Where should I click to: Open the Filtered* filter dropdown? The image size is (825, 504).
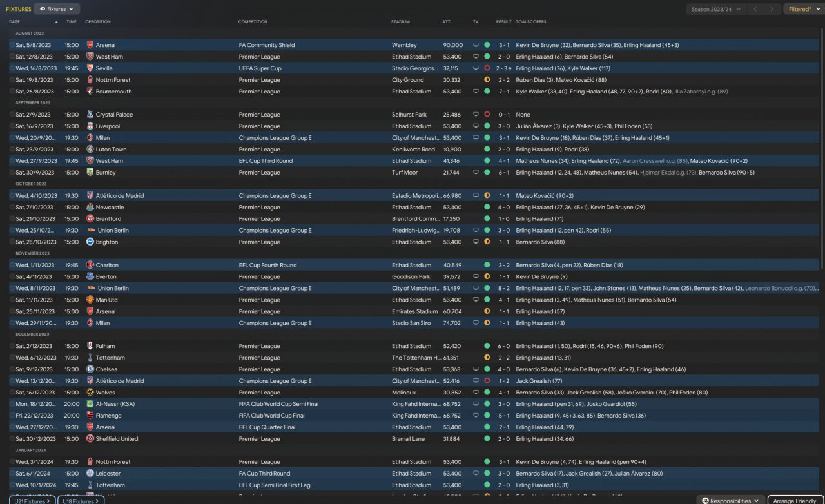coord(803,9)
